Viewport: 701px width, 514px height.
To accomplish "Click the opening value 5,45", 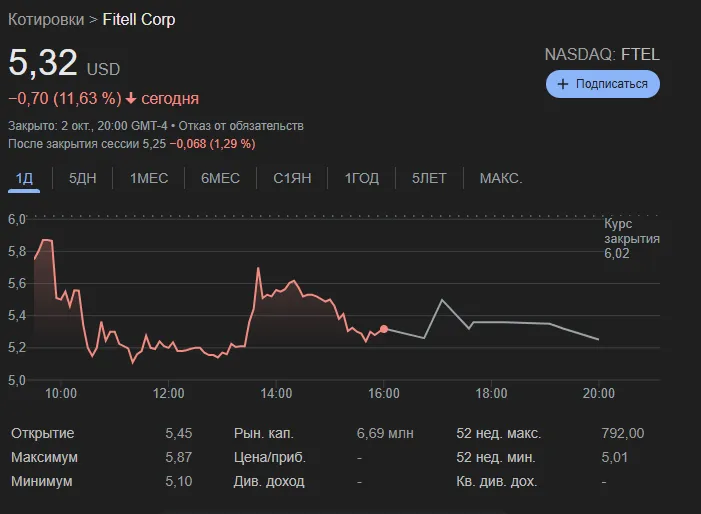I will [178, 433].
